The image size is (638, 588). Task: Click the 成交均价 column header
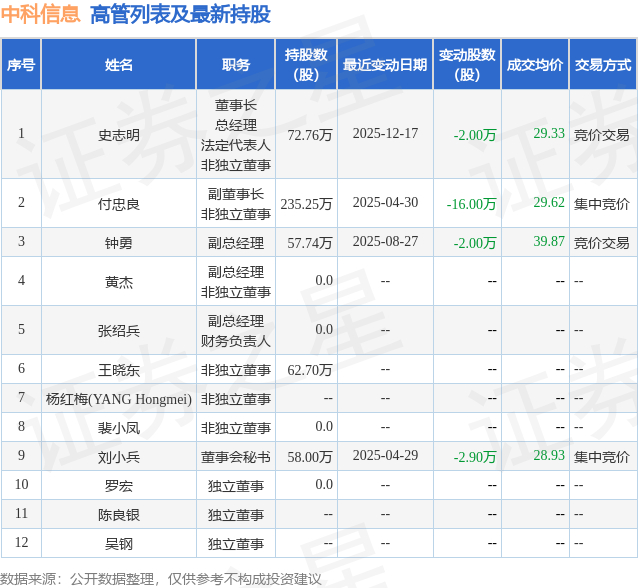[535, 65]
